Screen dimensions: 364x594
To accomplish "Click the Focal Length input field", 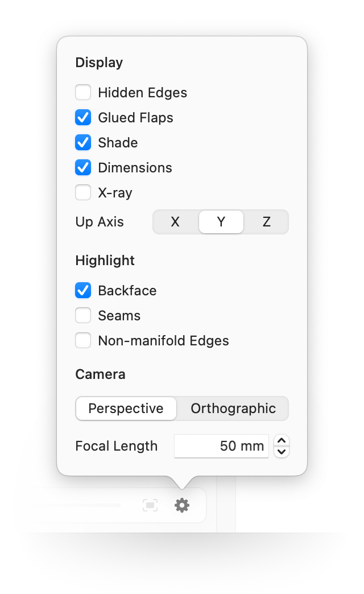I will tap(221, 446).
